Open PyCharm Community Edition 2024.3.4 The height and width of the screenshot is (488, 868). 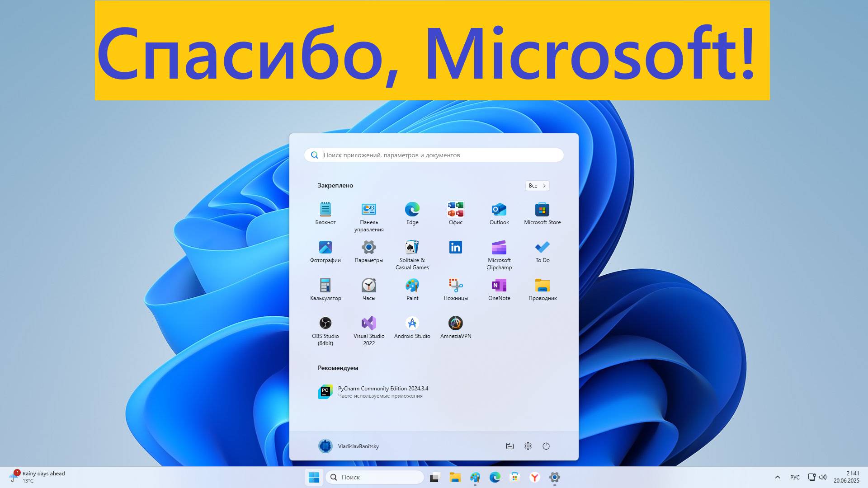click(382, 391)
